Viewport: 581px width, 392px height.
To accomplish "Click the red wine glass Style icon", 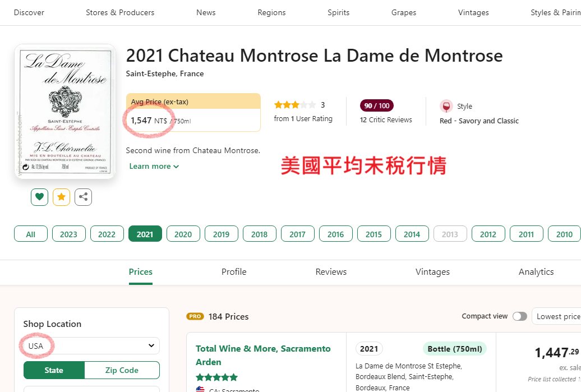I will coord(446,107).
